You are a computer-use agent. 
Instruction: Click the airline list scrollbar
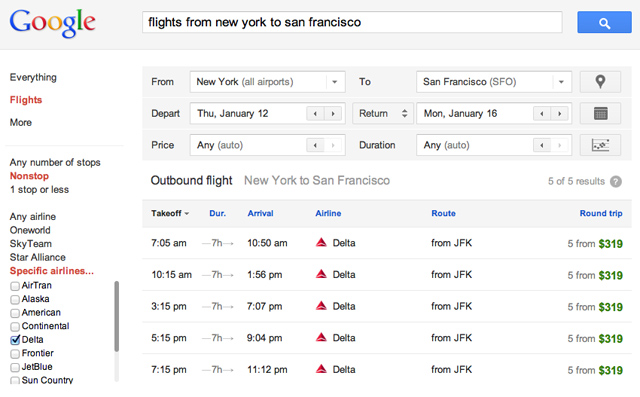click(x=116, y=316)
